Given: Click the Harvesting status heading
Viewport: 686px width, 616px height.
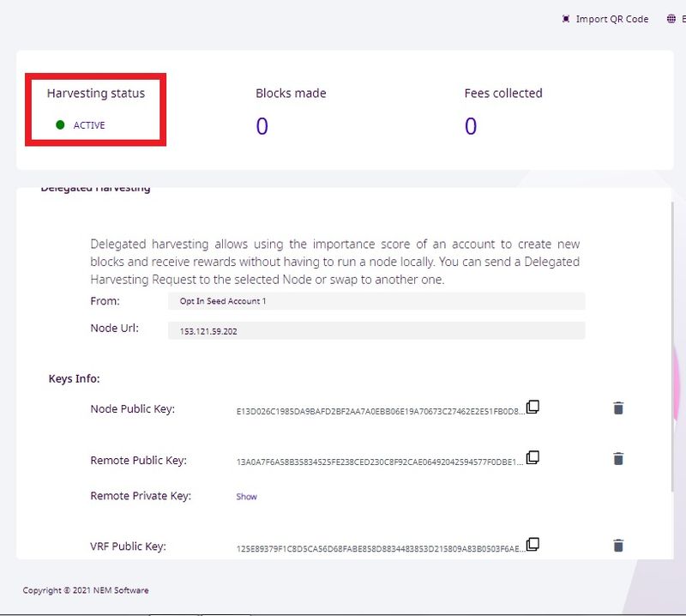Looking at the screenshot, I should point(96,94).
